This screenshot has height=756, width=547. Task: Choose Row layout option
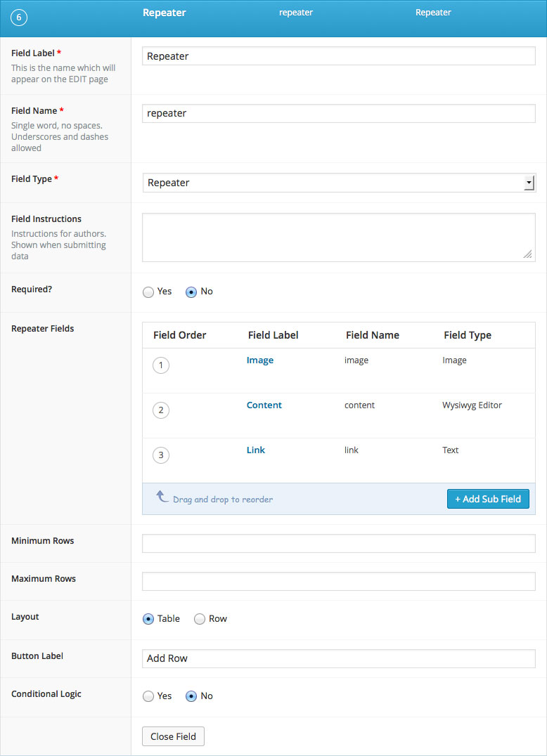click(199, 619)
